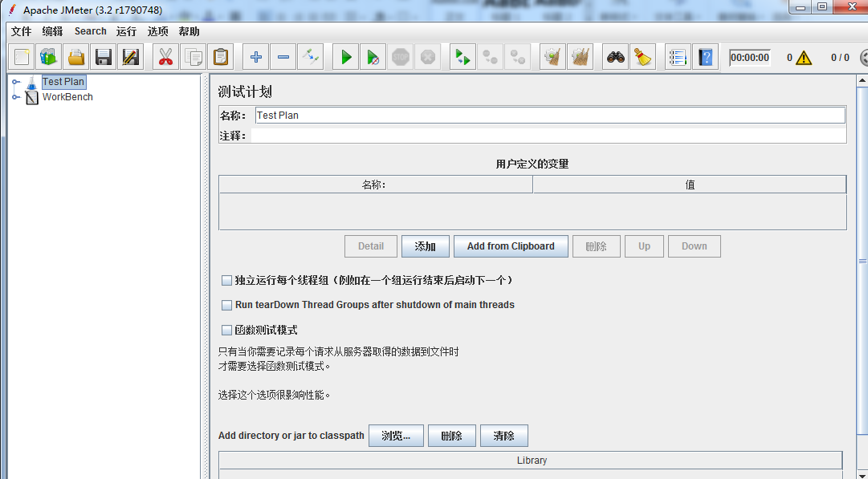Click the Save As pencil icon

(130, 57)
